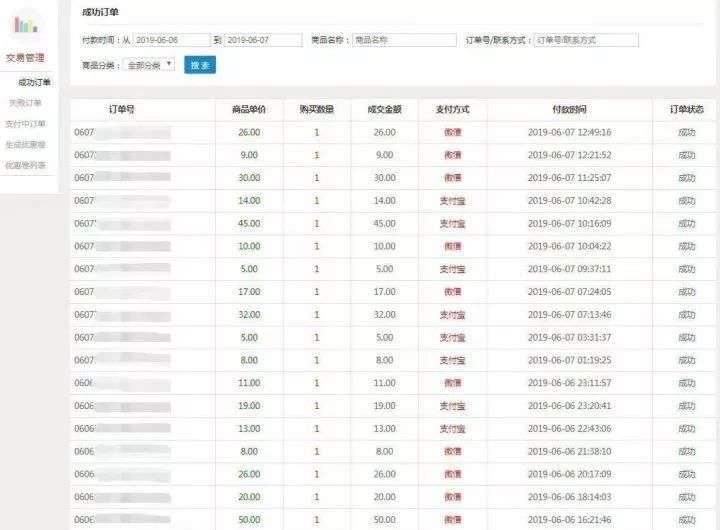The image size is (720, 530).
Task: Select payment time 2019-06-06 23:20:41
Action: click(569, 406)
